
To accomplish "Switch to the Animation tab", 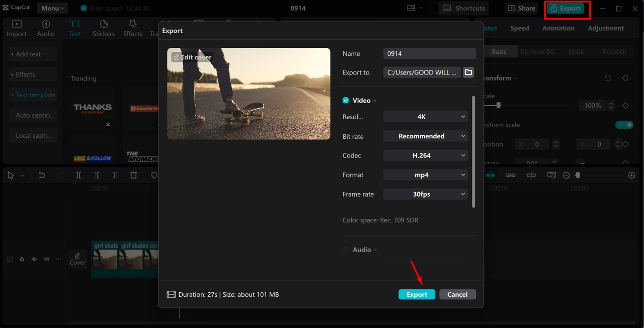I will coord(558,28).
